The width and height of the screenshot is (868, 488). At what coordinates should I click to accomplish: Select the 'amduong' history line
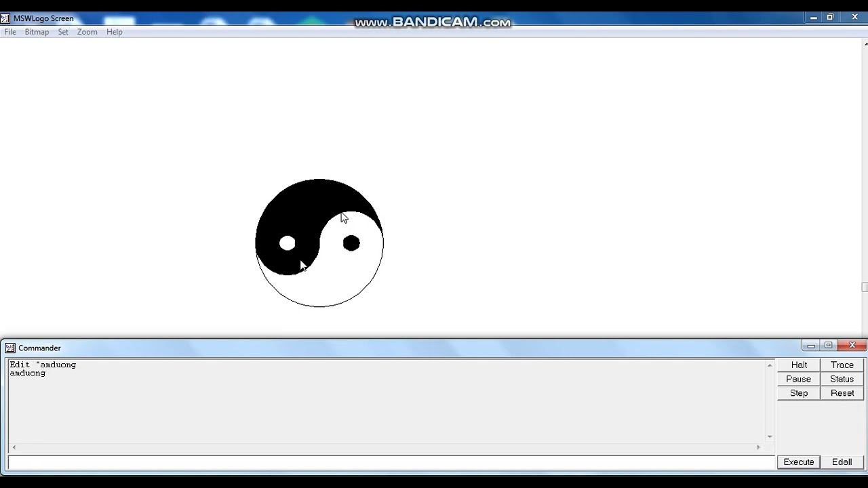[x=28, y=373]
